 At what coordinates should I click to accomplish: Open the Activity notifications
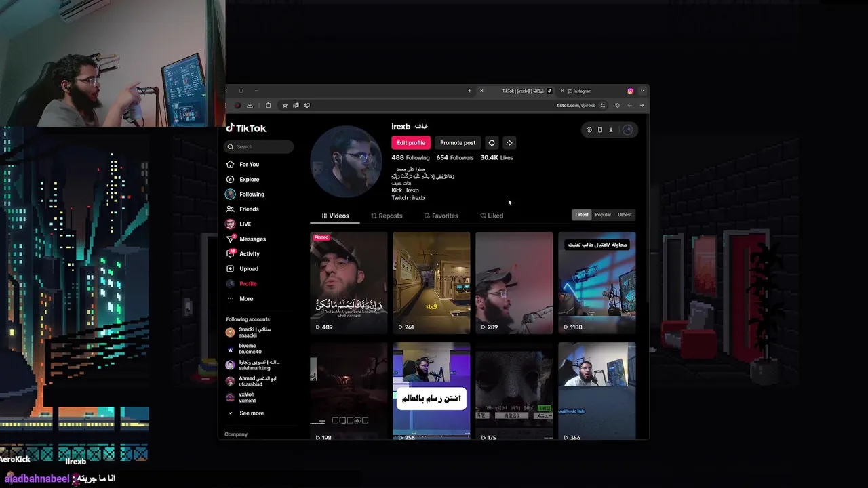(243, 253)
